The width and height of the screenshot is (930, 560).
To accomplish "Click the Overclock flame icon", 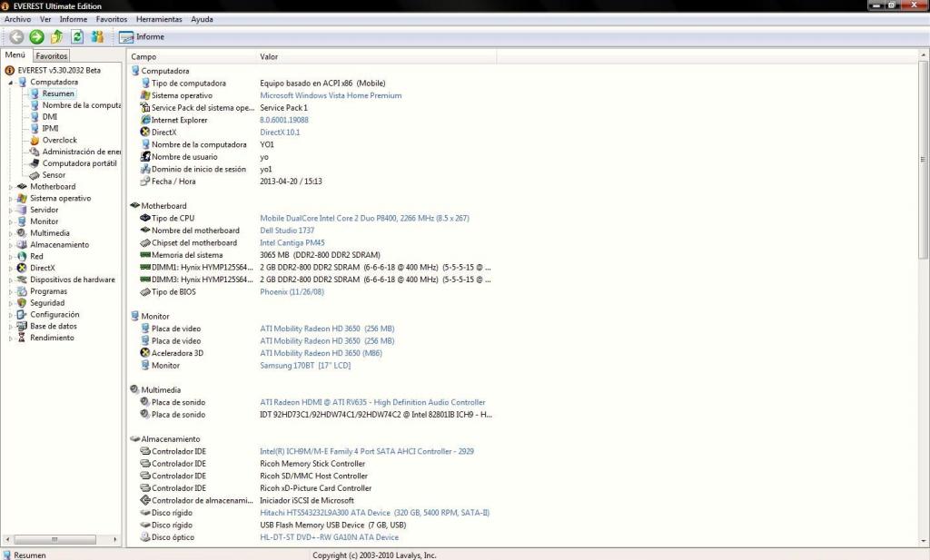I will click(x=35, y=141).
